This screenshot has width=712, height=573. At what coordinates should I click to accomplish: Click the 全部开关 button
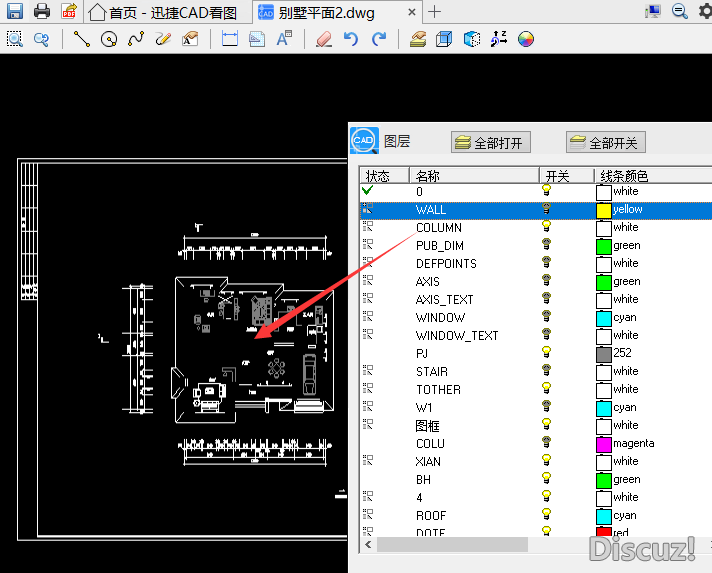click(604, 142)
